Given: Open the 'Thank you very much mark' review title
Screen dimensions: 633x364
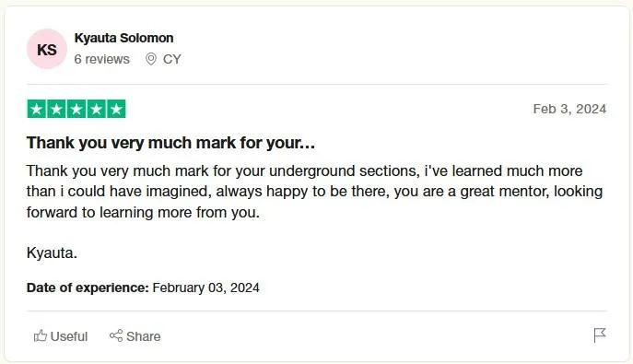Looking at the screenshot, I should coord(170,143).
